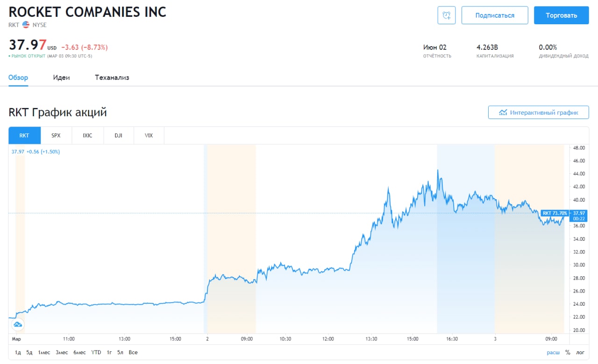Set chart range to 3мес
This screenshot has width=598, height=364.
point(62,352)
